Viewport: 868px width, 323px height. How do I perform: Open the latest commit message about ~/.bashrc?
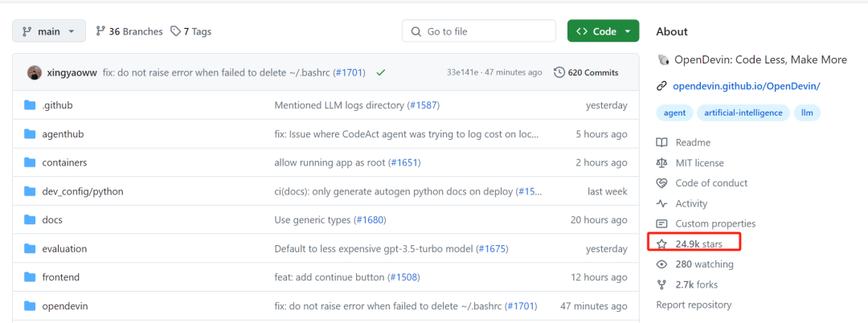(218, 72)
